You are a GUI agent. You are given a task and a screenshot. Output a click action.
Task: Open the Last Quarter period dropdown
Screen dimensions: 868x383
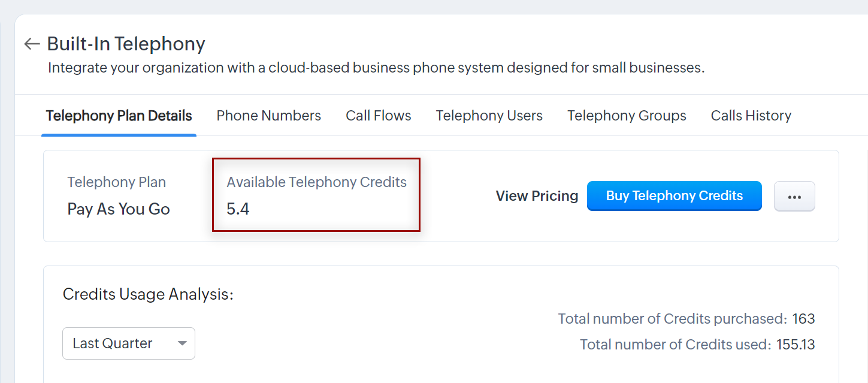[x=129, y=343]
